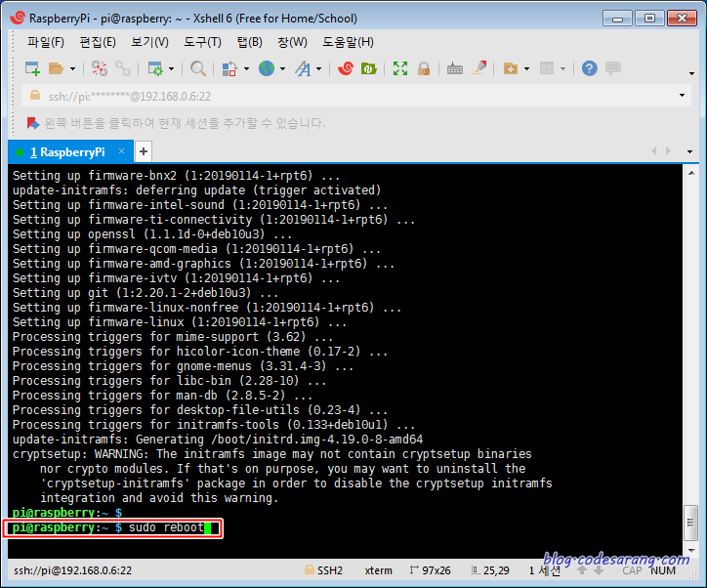Launch Xftp green toolbar icon
Image resolution: width=707 pixels, height=588 pixels.
369,68
